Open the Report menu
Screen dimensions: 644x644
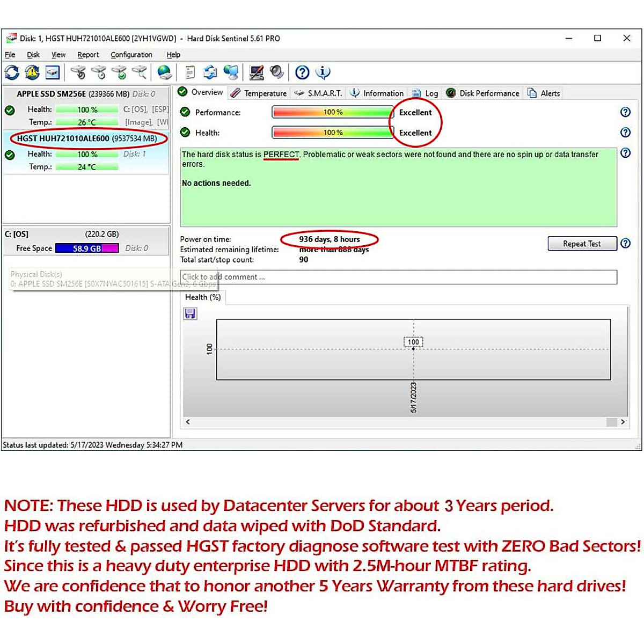pos(88,55)
